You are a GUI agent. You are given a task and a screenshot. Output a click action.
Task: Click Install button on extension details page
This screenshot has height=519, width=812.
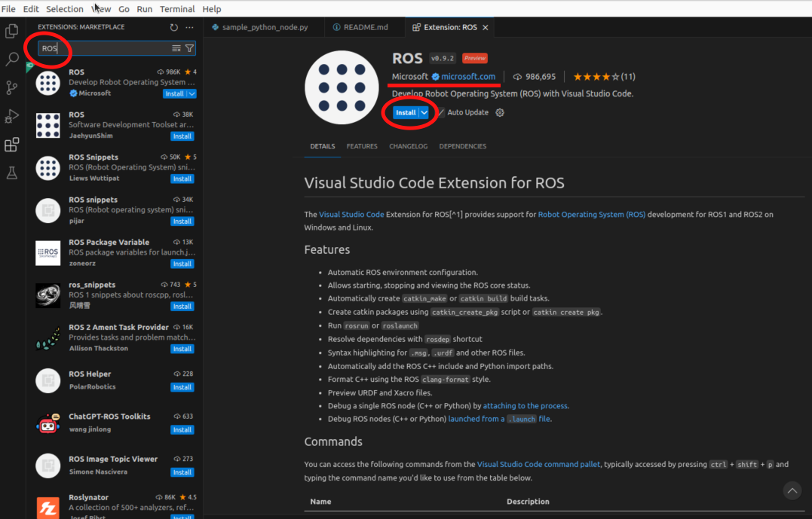406,112
